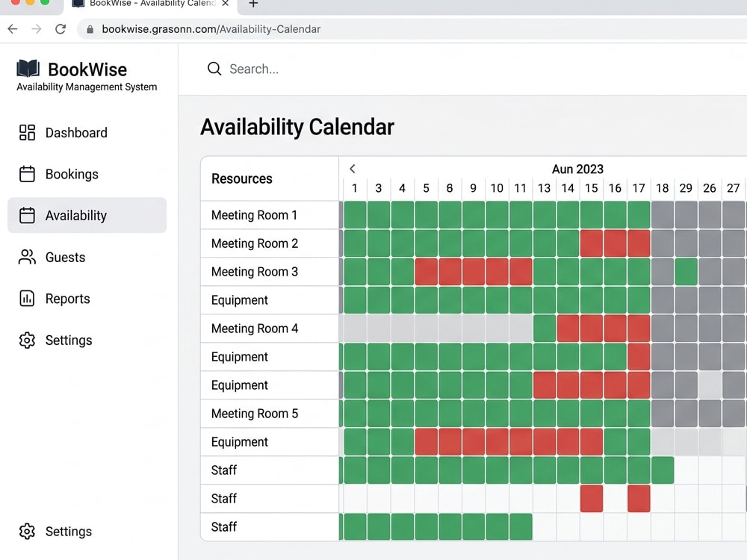
Task: Click the Staff row directly below Equipment
Action: tap(270, 470)
